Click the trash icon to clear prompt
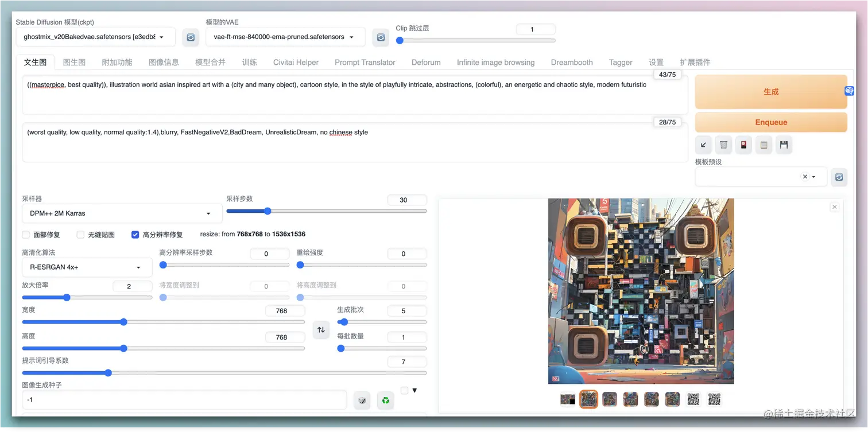The width and height of the screenshot is (868, 432). pyautogui.click(x=723, y=145)
